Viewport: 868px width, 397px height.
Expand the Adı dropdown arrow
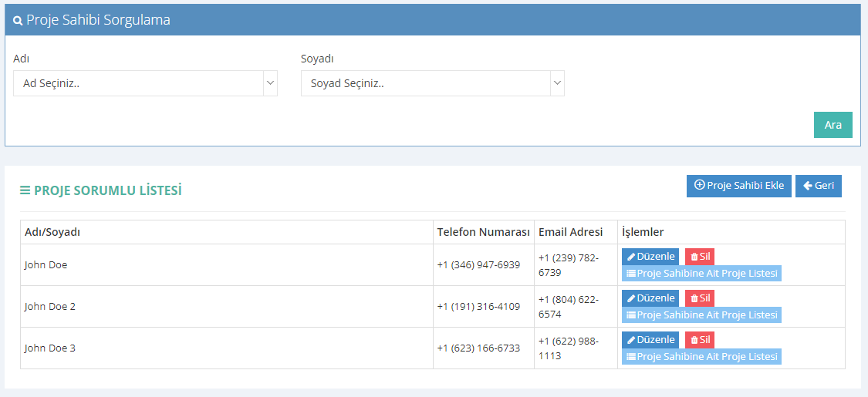(x=270, y=83)
